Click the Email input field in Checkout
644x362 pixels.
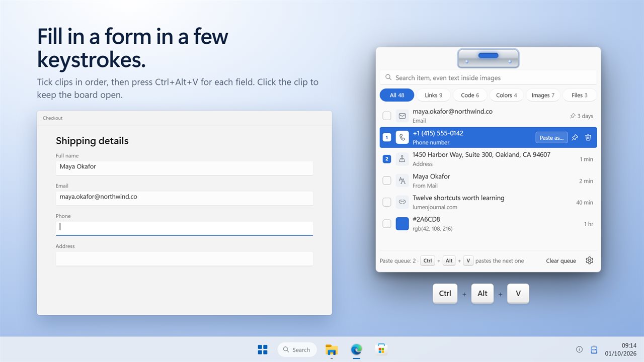pos(184,198)
